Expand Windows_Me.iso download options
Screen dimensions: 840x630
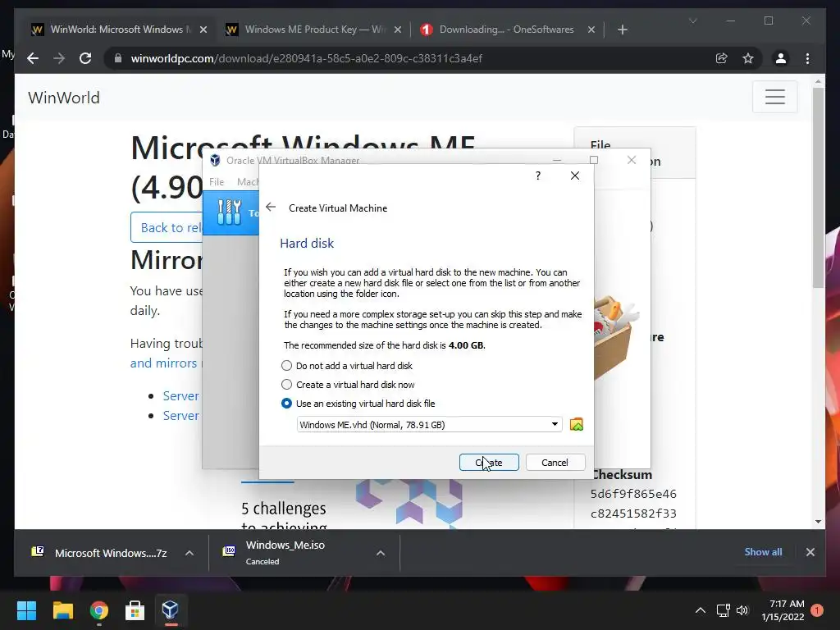pyautogui.click(x=381, y=553)
